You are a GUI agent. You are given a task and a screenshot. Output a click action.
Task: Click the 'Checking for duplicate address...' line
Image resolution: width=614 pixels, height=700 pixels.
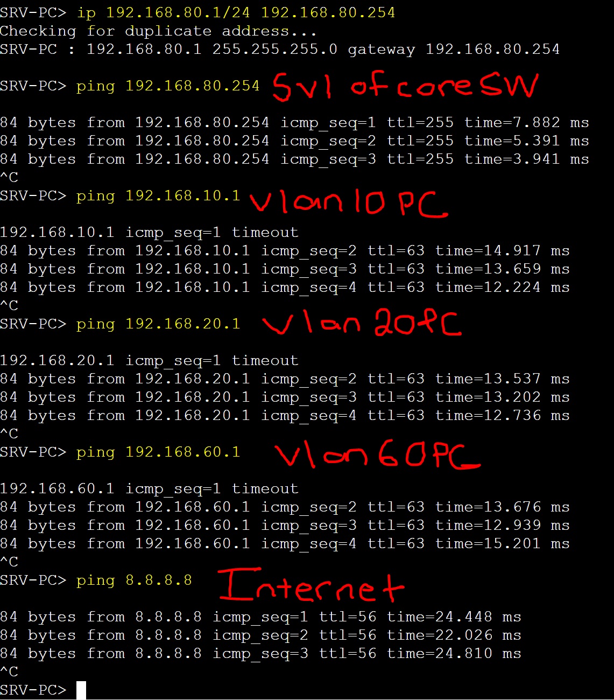coord(158,31)
